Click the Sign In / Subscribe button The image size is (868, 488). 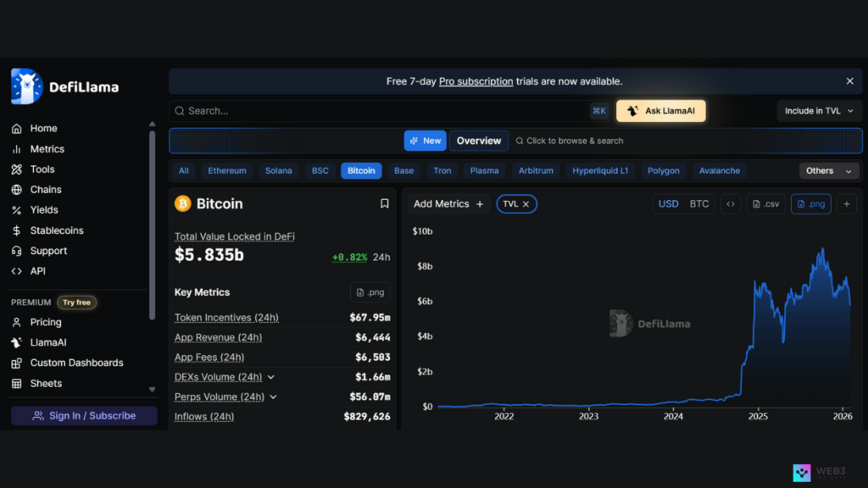point(82,415)
